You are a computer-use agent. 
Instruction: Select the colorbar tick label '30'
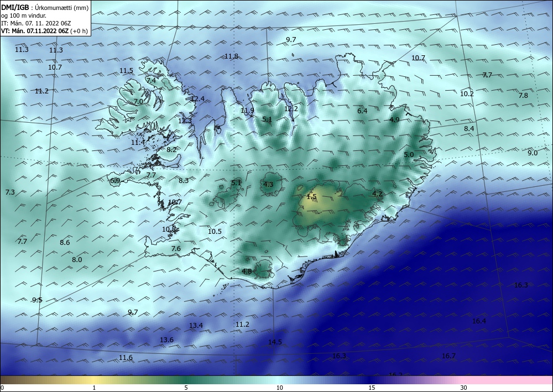464,388
